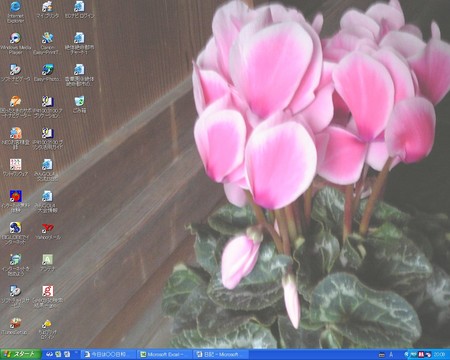Viewport: 450px width, 360px height.
Task: Open the eoナビ ログイン shortcut
Action: point(79,10)
